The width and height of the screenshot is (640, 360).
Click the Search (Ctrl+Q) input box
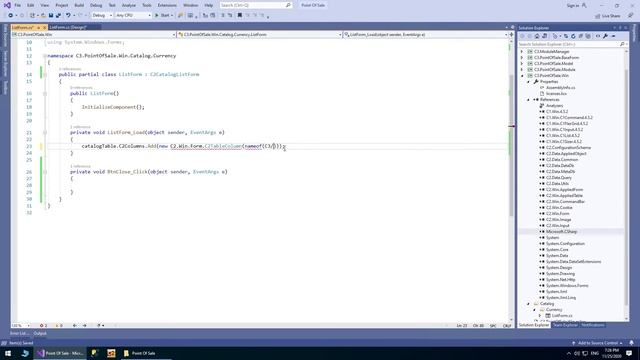[x=256, y=5]
